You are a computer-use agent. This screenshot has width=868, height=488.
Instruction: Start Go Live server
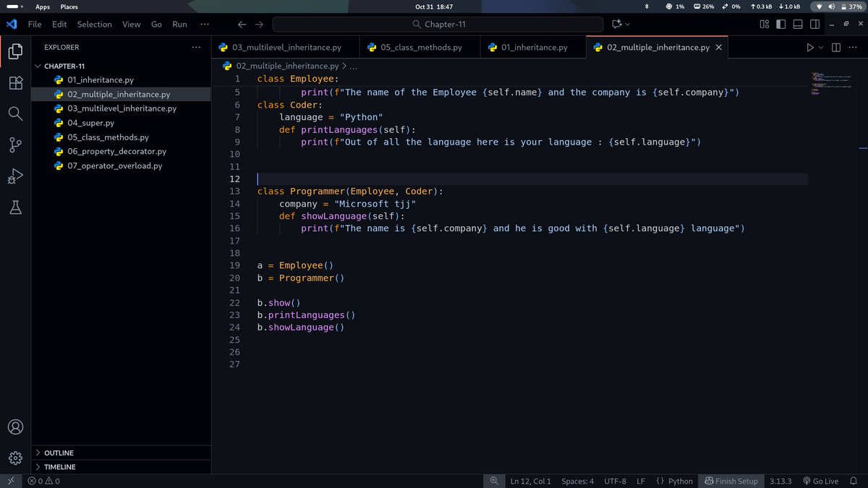[x=821, y=480]
